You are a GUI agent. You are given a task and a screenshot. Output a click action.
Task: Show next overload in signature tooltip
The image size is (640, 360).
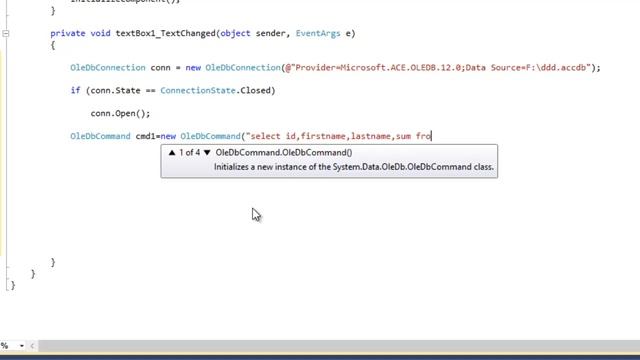point(207,153)
